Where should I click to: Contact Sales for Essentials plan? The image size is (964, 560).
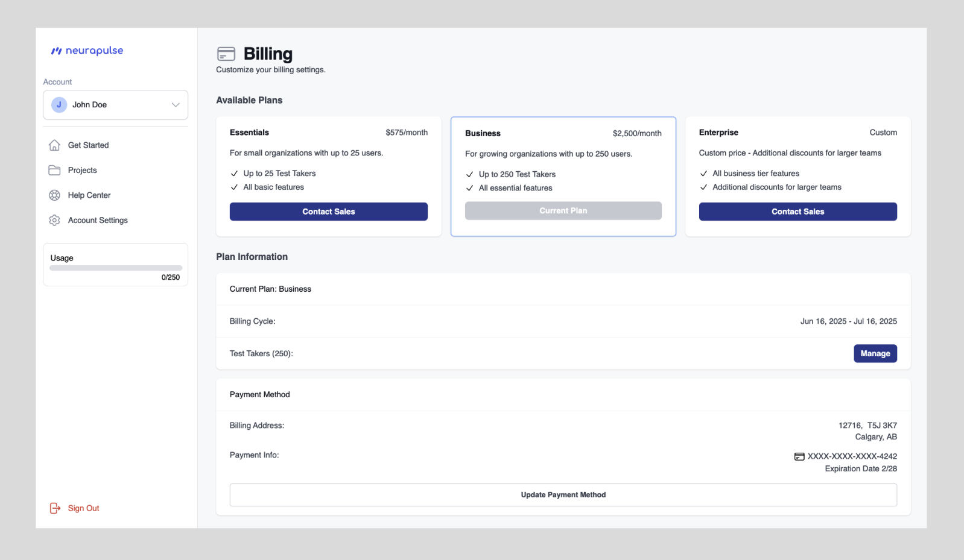329,212
